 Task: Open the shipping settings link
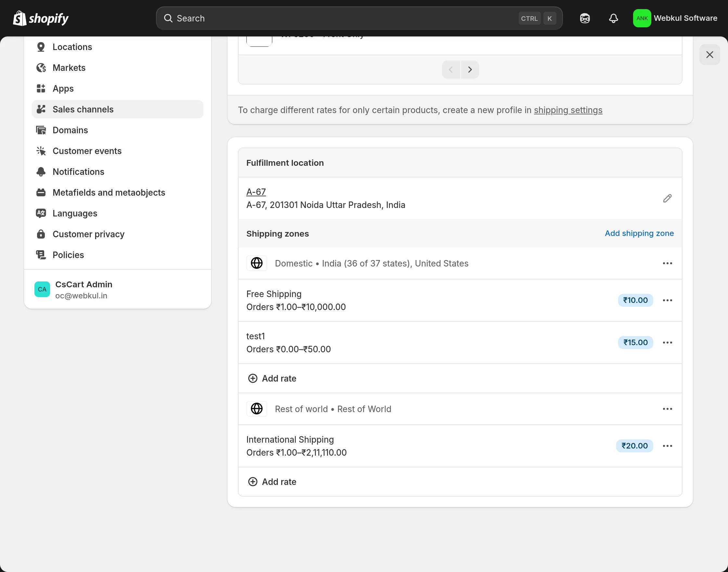(568, 110)
